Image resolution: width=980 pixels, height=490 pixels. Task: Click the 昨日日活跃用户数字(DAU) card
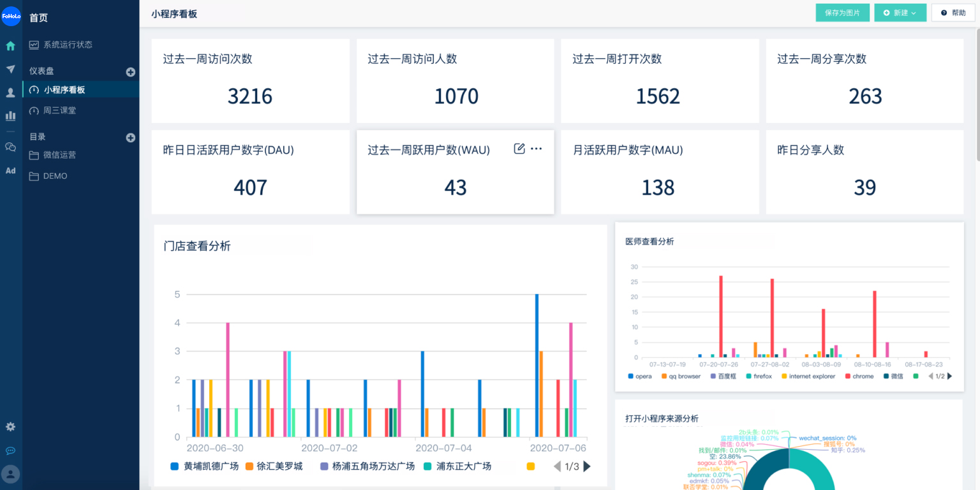coord(250,172)
